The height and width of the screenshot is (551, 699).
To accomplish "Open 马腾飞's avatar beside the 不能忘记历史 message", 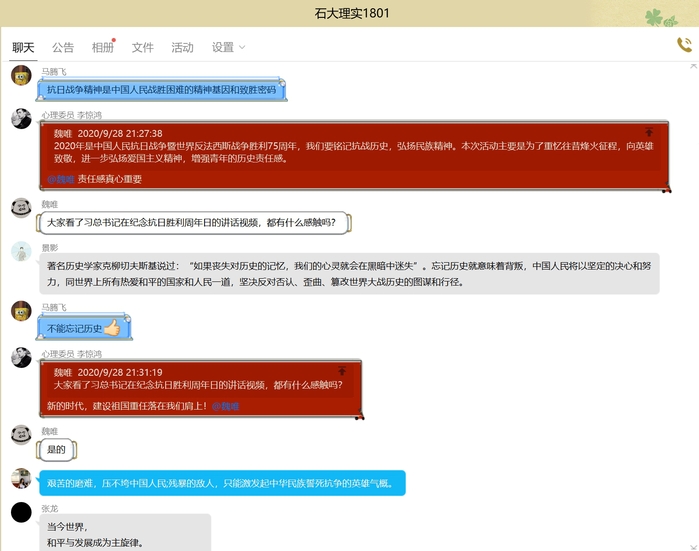I will point(21,311).
